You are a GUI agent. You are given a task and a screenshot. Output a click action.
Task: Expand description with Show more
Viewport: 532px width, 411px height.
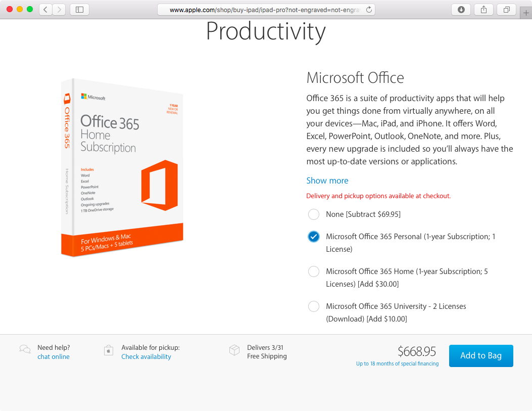pos(327,180)
